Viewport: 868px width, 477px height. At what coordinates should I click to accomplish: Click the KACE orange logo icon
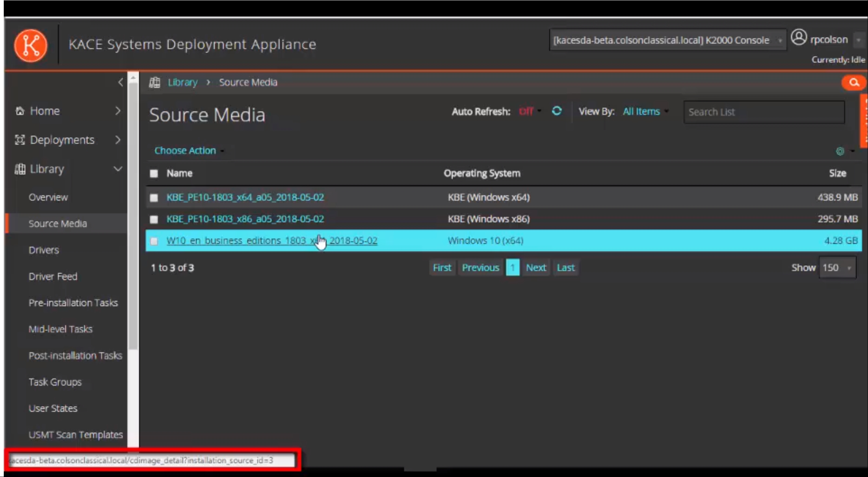tap(31, 45)
